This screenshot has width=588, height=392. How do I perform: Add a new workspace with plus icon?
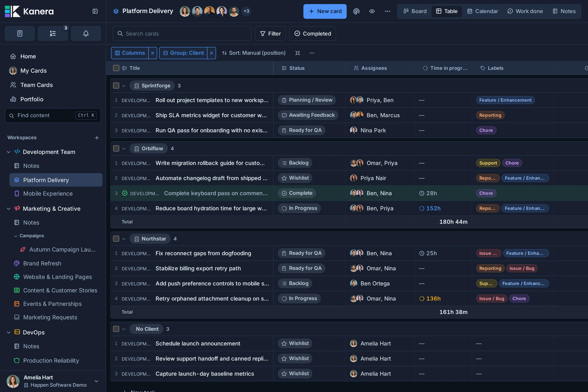(x=97, y=138)
